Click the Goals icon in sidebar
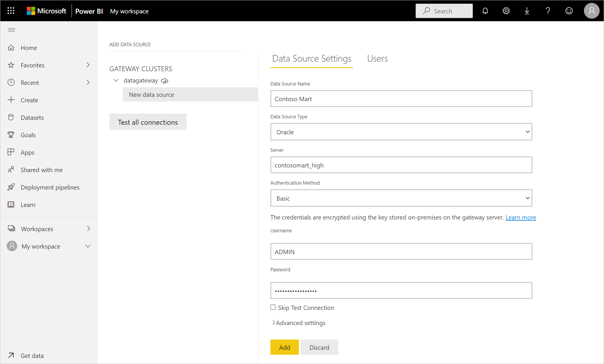This screenshot has width=604, height=364. (11, 135)
